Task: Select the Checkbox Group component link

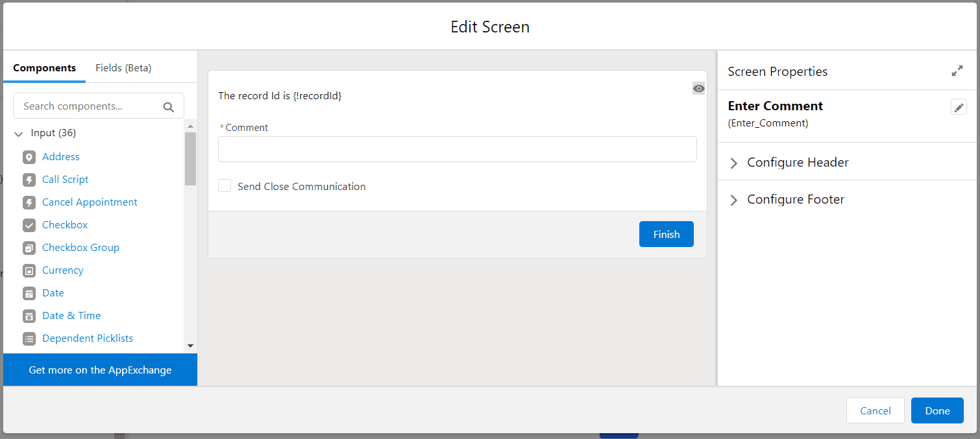Action: [80, 248]
